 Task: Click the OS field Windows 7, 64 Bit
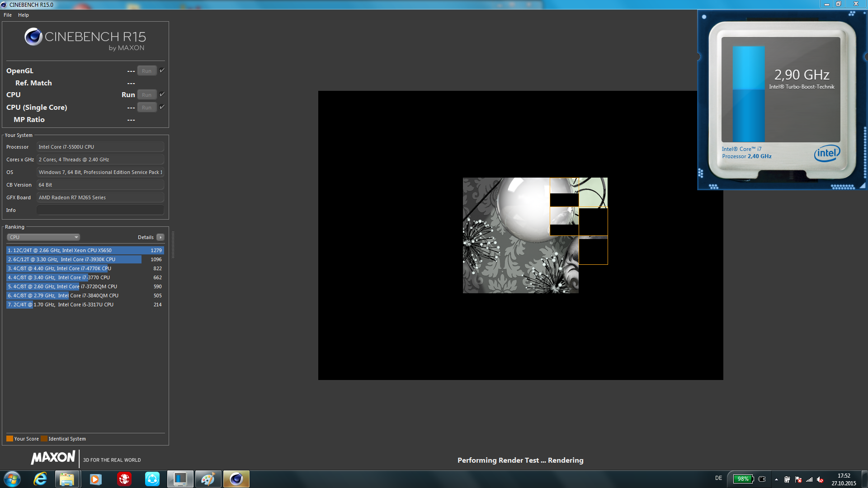pyautogui.click(x=100, y=172)
